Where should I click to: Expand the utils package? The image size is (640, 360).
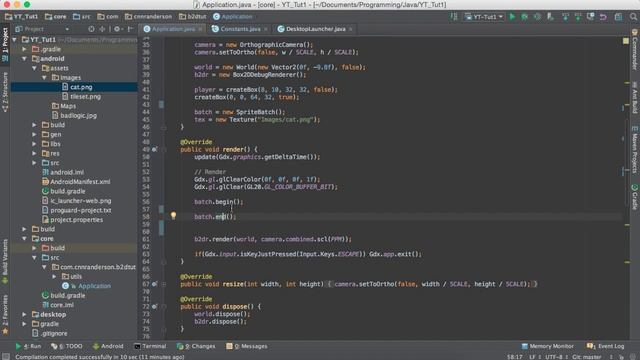(x=54, y=276)
